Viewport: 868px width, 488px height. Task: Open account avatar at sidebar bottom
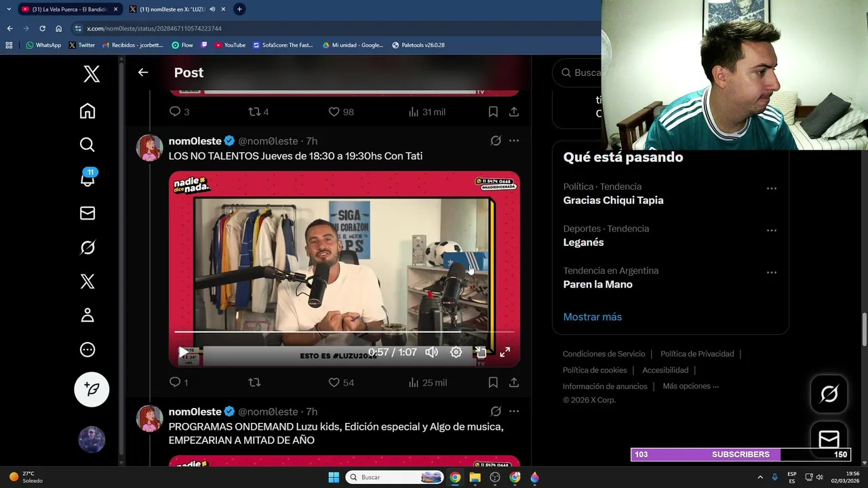[92, 440]
